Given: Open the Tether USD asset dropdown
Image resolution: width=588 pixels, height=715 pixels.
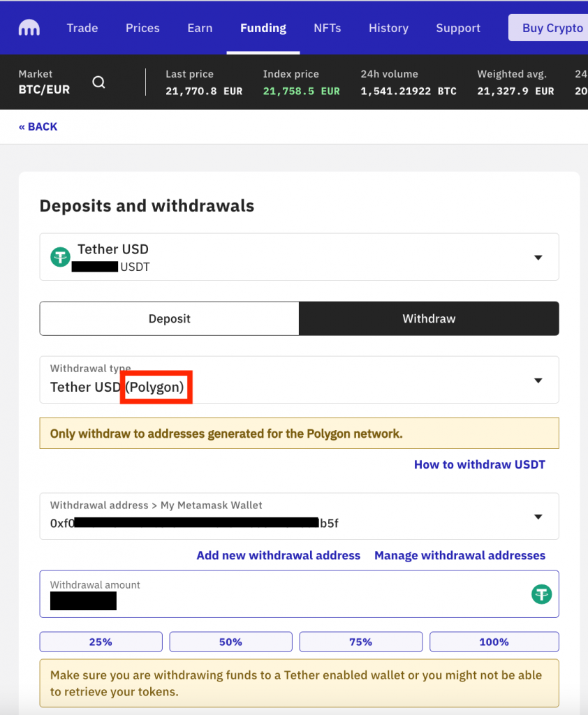Looking at the screenshot, I should pos(538,258).
